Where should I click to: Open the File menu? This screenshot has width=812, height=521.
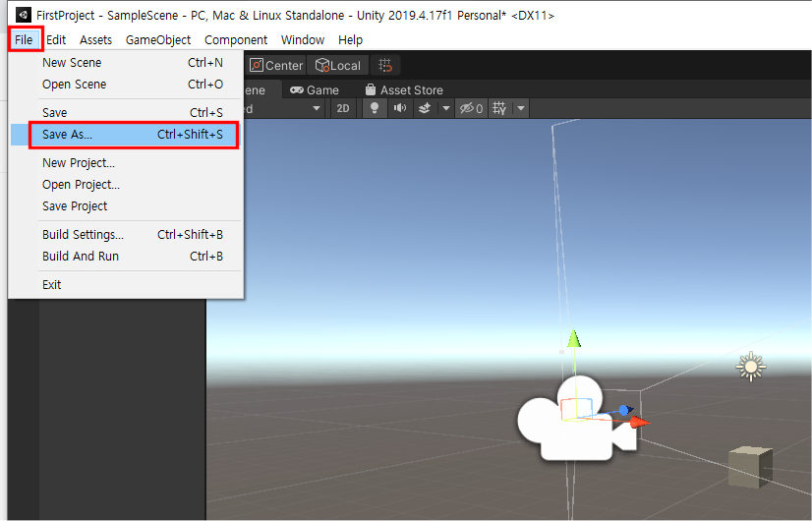[x=24, y=40]
